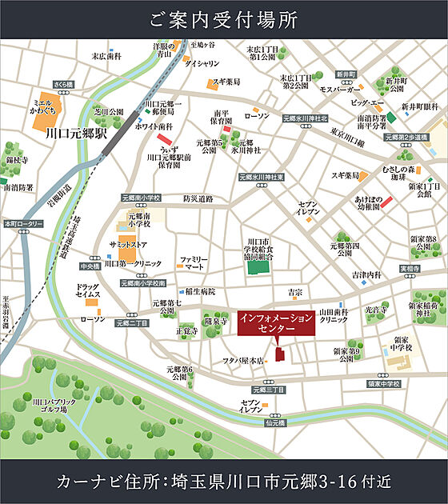The width and height of the screenshot is (448, 504).
Task: Click the red ういず保育園 marker
Action: coord(165,139)
